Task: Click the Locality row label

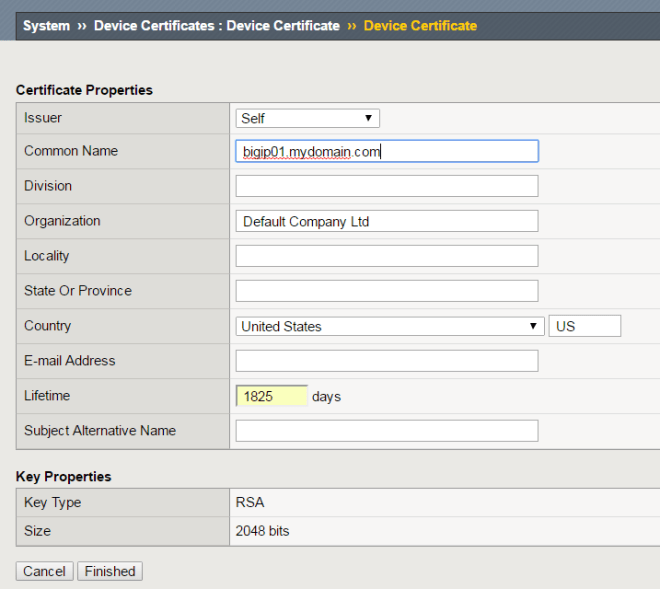Action: click(47, 256)
